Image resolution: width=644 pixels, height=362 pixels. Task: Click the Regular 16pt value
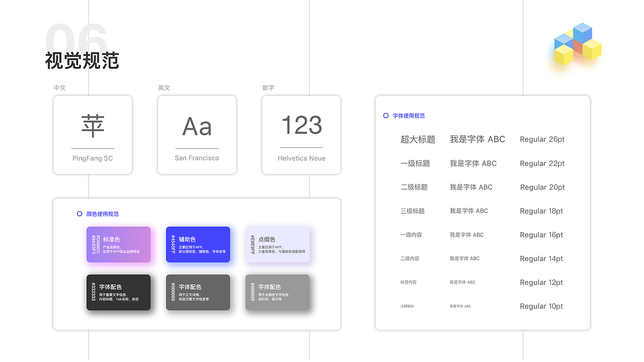click(x=541, y=235)
